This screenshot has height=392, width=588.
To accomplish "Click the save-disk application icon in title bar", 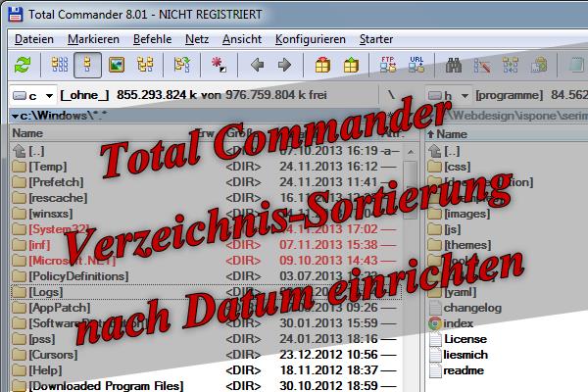I will [x=16, y=15].
